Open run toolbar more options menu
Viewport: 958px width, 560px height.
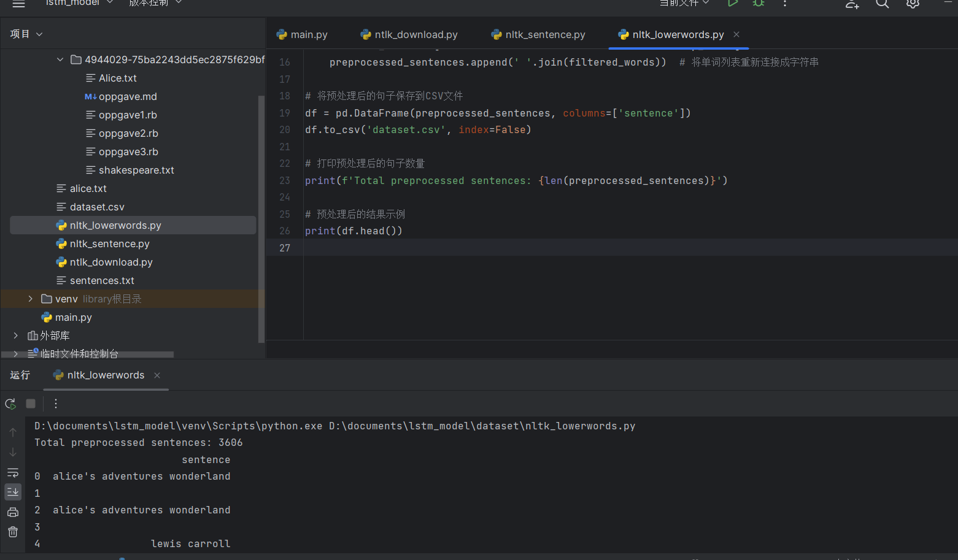tap(56, 404)
